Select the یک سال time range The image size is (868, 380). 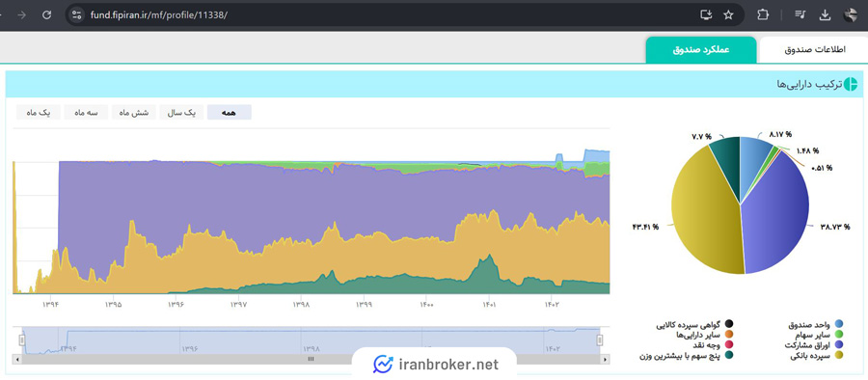point(181,113)
